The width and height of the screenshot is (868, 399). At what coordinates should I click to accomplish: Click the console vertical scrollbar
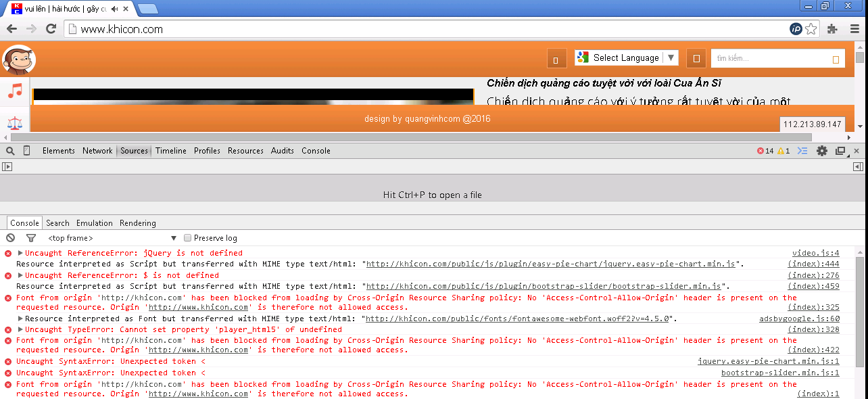coord(860,311)
